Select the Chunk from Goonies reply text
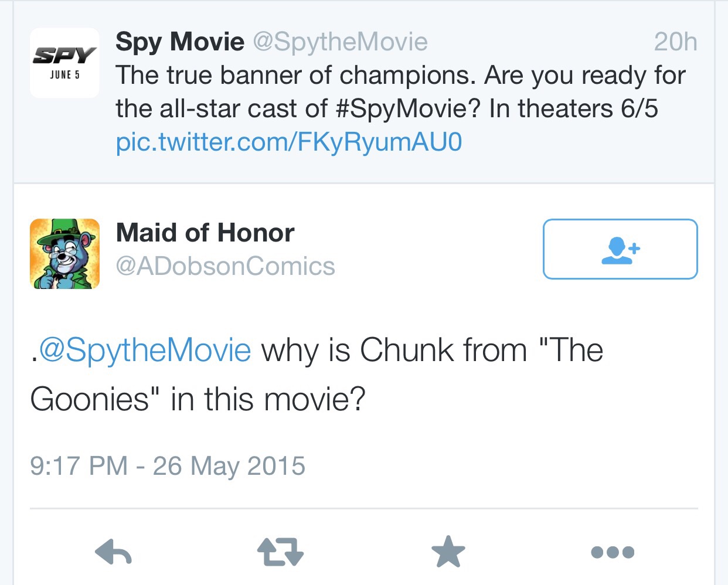 click(317, 375)
